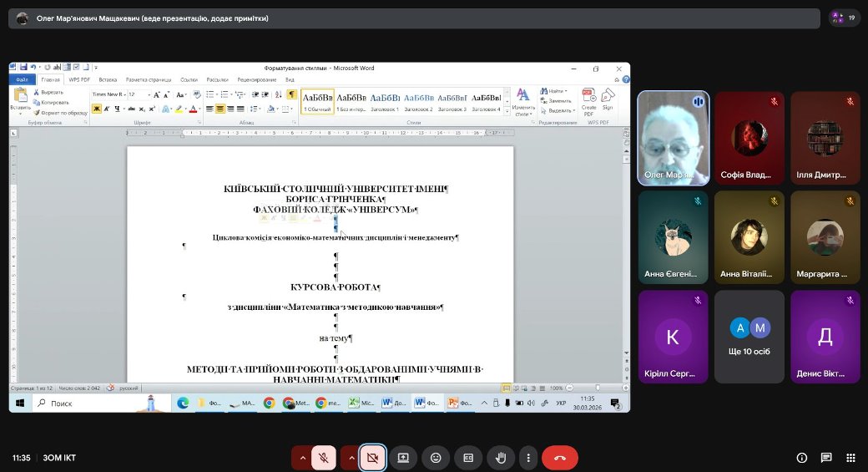Viewport: 868px width, 472px height.
Task: Show the participants list with 19 people
Action: coord(844,18)
